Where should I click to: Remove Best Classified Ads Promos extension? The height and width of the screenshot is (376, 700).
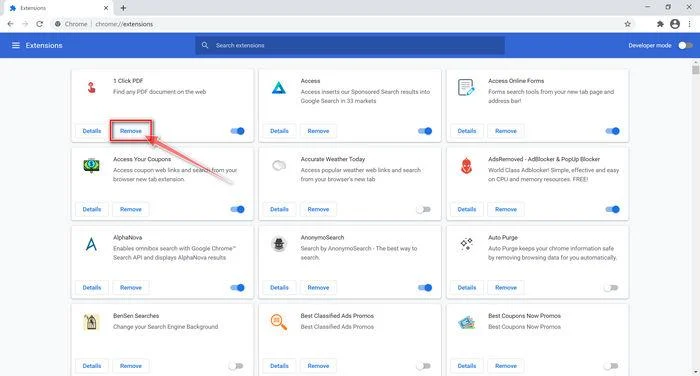(x=318, y=366)
